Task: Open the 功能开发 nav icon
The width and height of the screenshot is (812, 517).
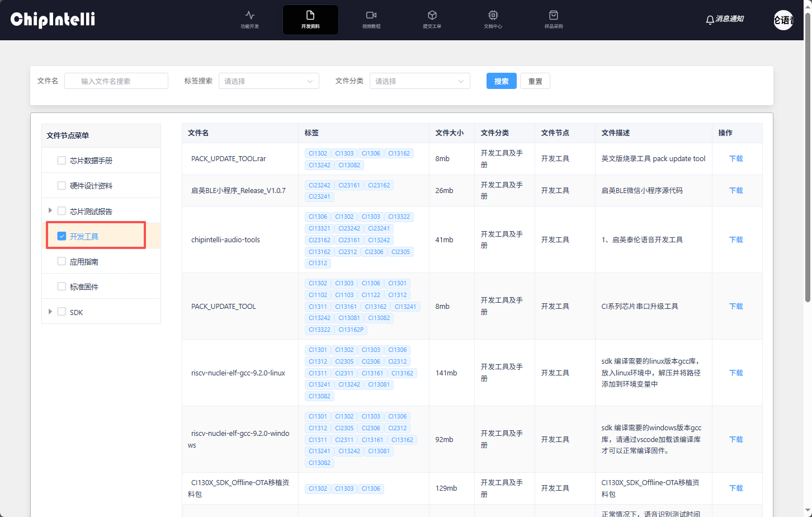Action: click(x=249, y=15)
